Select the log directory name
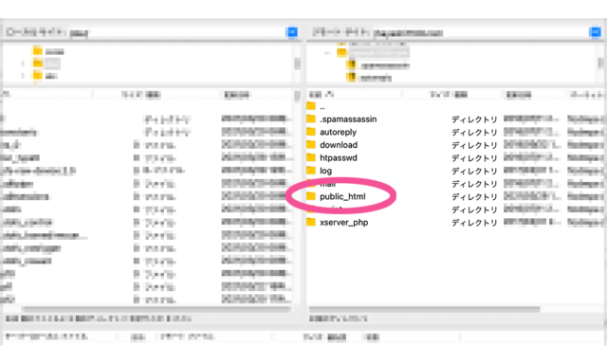 tap(325, 171)
